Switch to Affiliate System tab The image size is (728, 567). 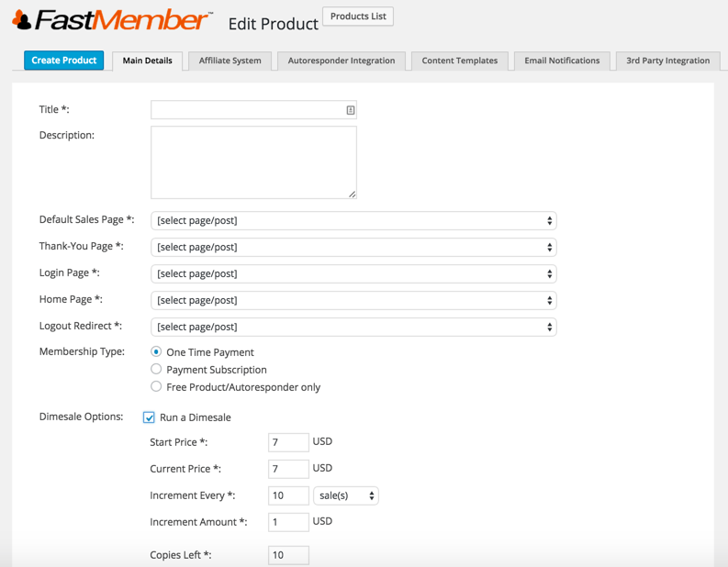(230, 61)
